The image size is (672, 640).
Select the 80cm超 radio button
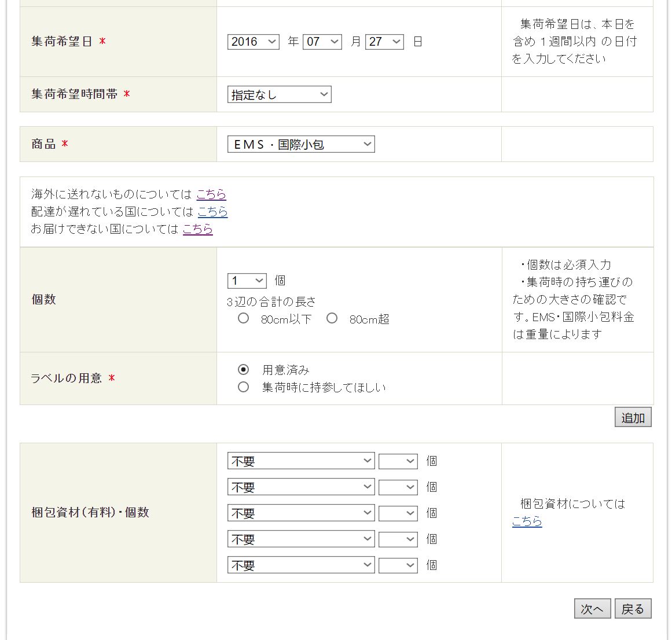pyautogui.click(x=332, y=318)
